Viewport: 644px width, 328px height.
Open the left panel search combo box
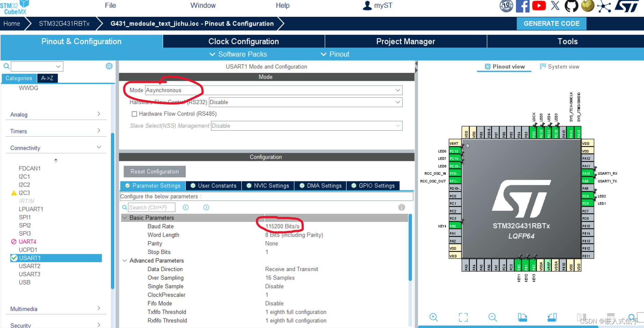tap(37, 66)
